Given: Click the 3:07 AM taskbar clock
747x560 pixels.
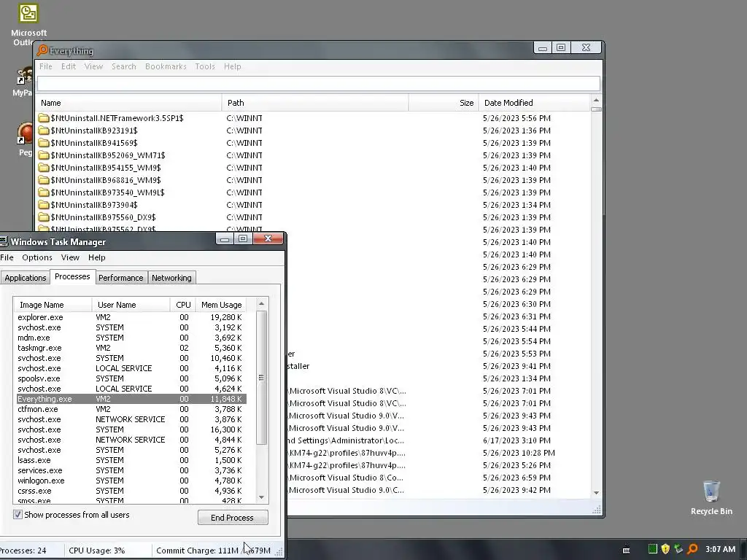Looking at the screenshot, I should tap(720, 549).
